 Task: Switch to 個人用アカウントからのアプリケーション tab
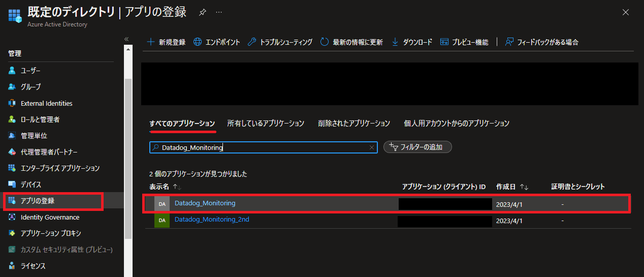click(x=457, y=124)
